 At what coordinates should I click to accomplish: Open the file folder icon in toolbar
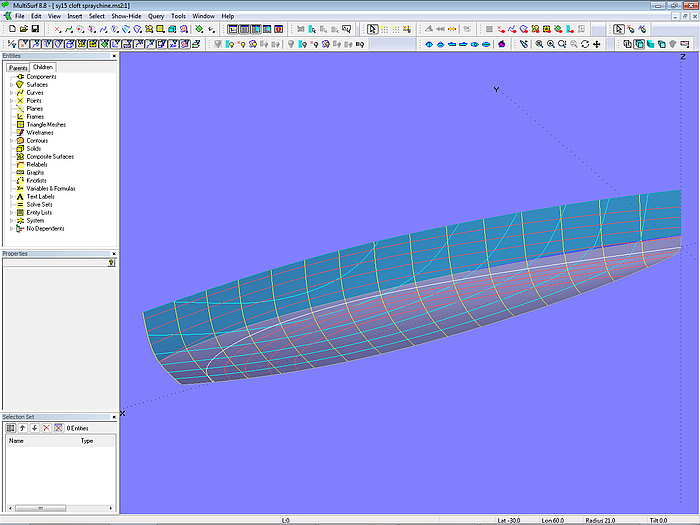(23, 29)
